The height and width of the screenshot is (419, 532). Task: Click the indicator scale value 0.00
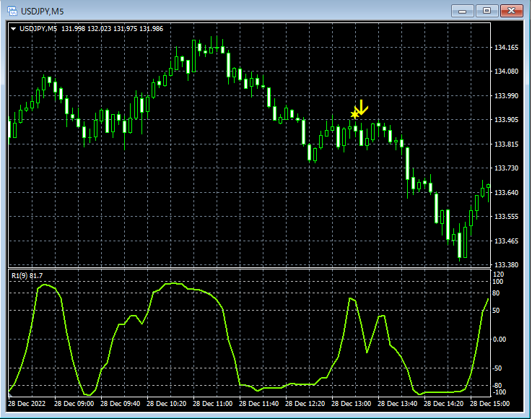coord(499,340)
